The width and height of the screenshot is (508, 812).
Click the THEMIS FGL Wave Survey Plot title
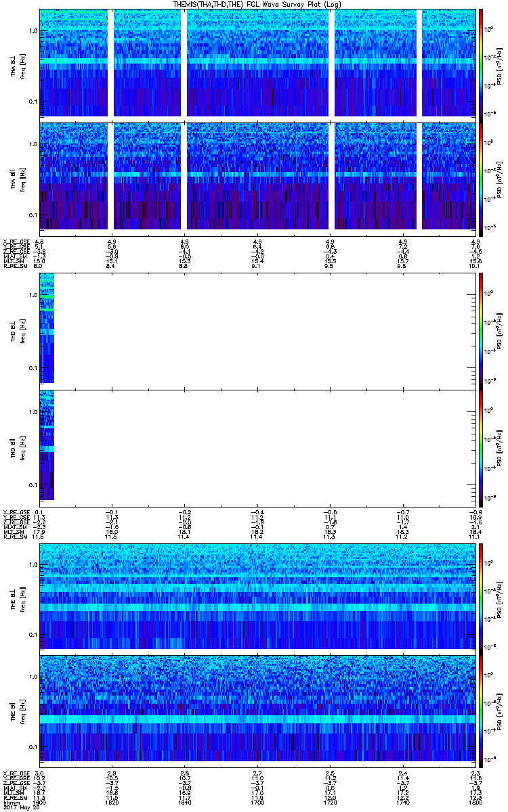coord(257,4)
